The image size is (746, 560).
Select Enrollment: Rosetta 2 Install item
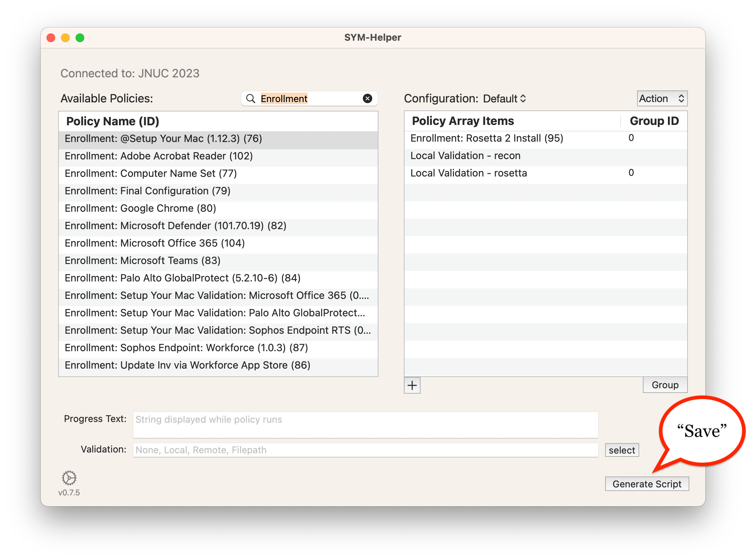[487, 138]
